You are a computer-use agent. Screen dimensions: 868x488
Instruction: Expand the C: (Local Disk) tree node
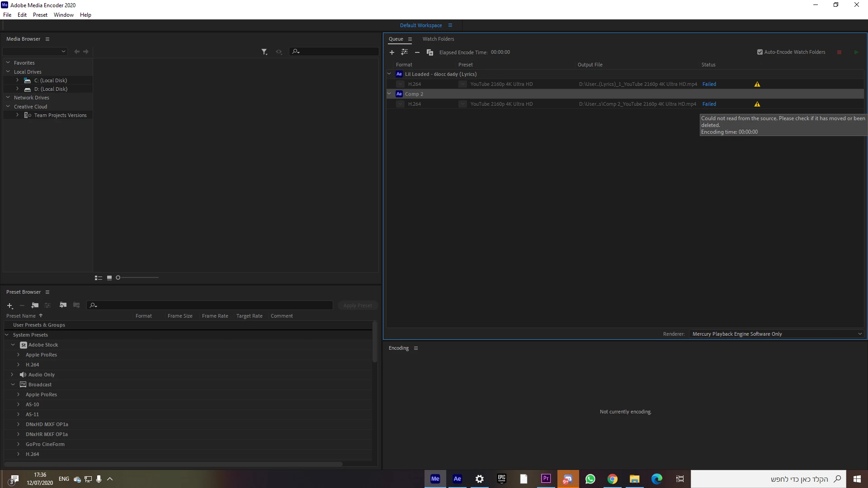pos(18,80)
